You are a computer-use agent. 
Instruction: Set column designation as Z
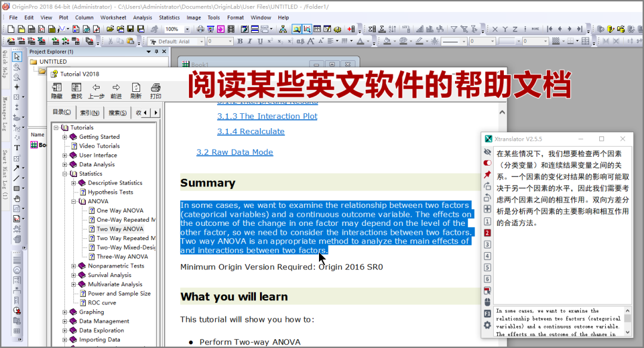[x=515, y=29]
